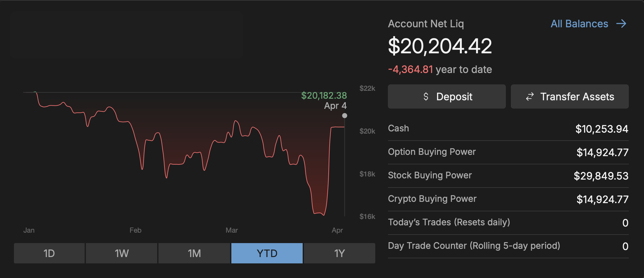This screenshot has width=644, height=278.
Task: Select the YTD range tab
Action: coord(267,253)
